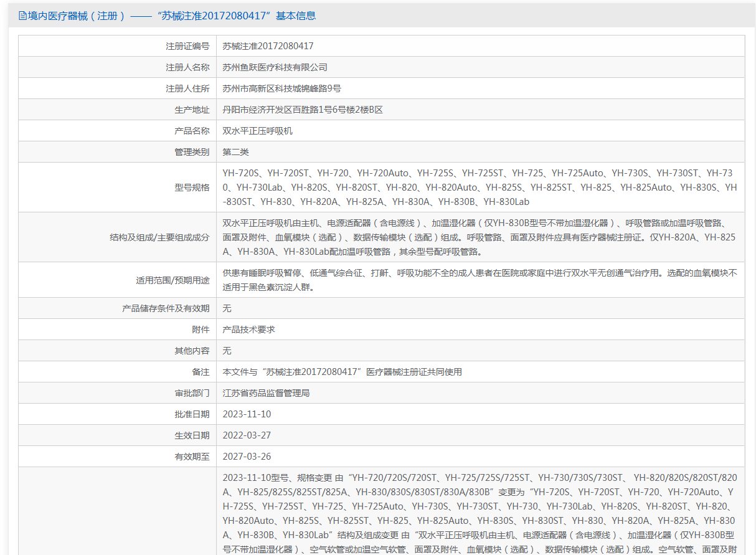Click the 批准日期 label
756x555 pixels.
click(x=192, y=414)
